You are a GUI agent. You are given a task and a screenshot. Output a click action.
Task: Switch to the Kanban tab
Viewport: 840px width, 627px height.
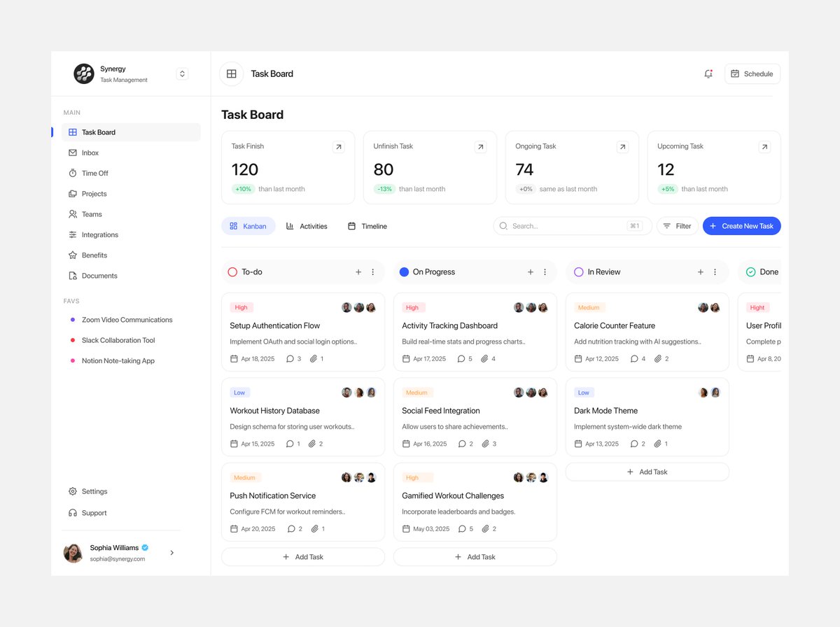(248, 226)
